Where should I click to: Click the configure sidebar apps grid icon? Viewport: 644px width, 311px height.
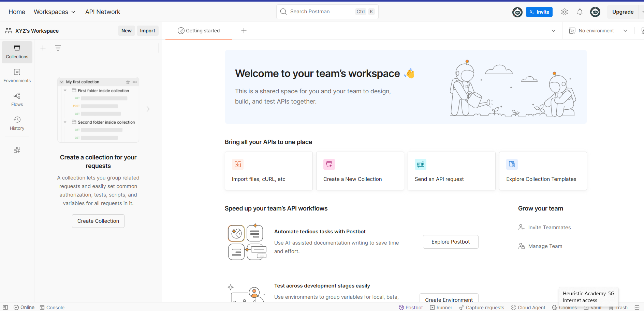click(x=17, y=150)
